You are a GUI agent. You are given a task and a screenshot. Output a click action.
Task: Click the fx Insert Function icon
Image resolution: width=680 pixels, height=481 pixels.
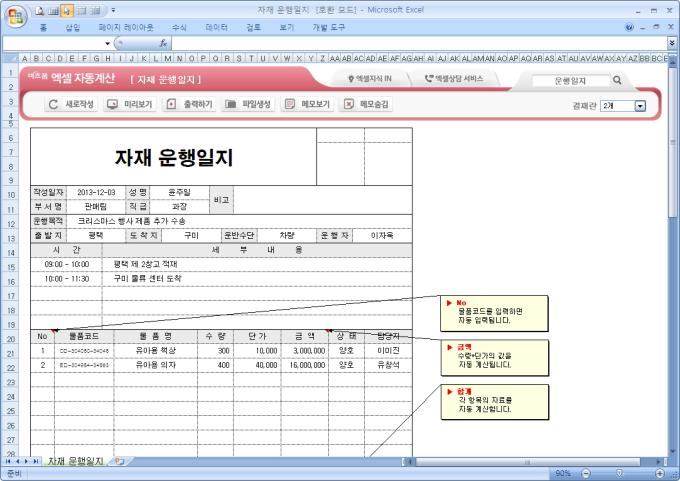163,44
